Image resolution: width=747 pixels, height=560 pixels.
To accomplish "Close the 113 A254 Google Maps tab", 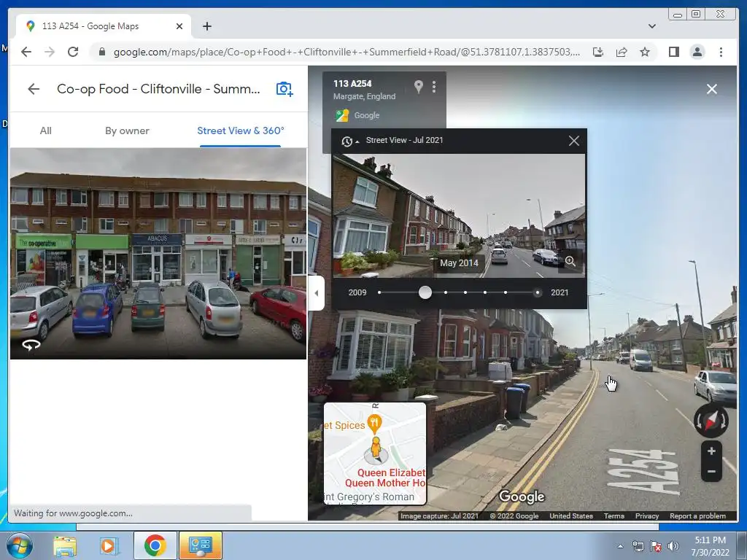I will tap(179, 26).
